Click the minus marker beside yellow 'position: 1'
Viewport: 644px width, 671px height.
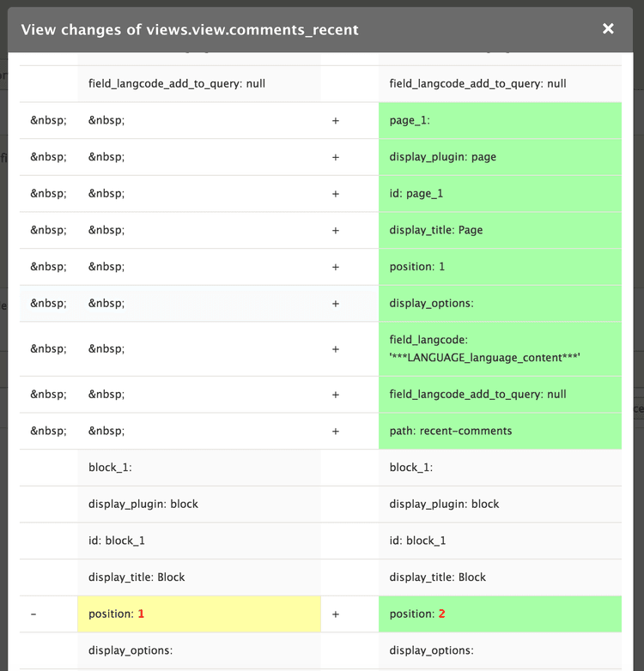(x=33, y=614)
